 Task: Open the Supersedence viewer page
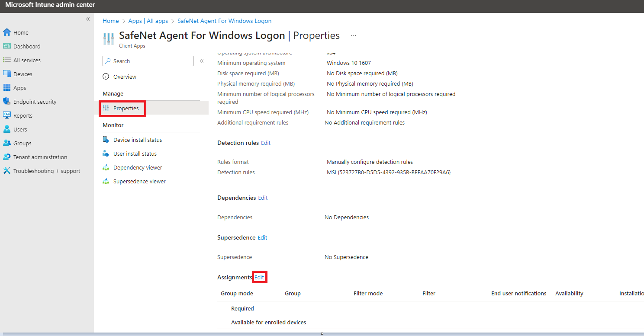click(x=139, y=181)
